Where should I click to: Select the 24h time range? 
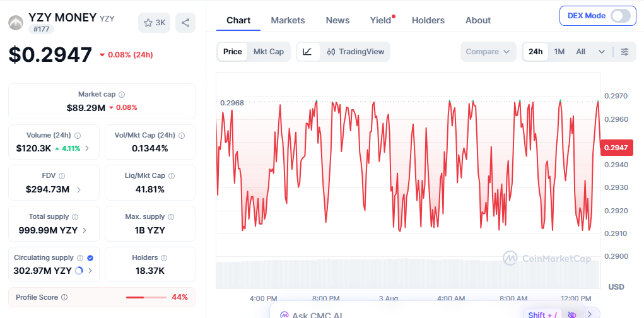pos(536,52)
